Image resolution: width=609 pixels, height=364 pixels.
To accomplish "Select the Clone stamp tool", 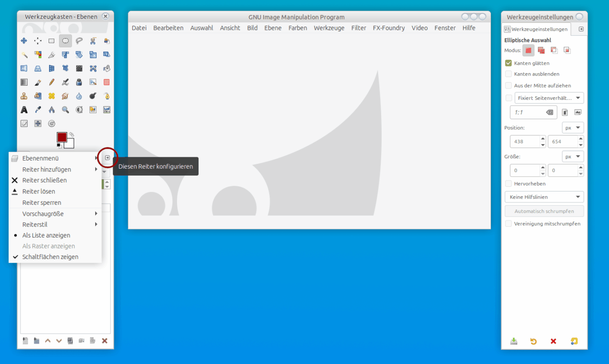I will coord(24,96).
